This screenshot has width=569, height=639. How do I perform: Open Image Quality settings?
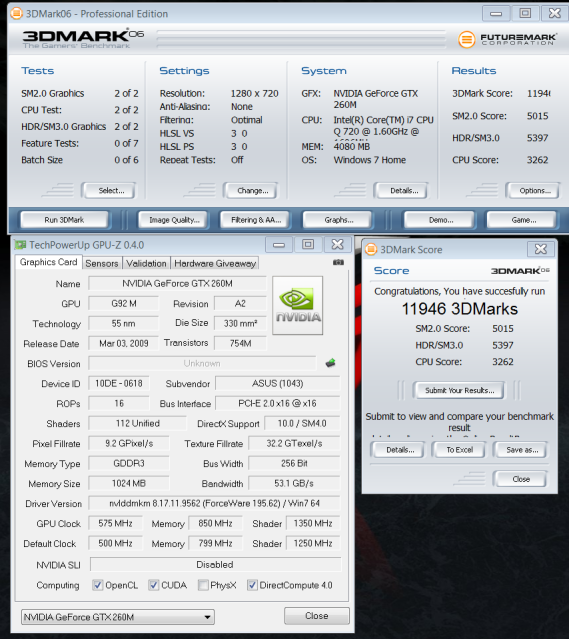click(174, 220)
